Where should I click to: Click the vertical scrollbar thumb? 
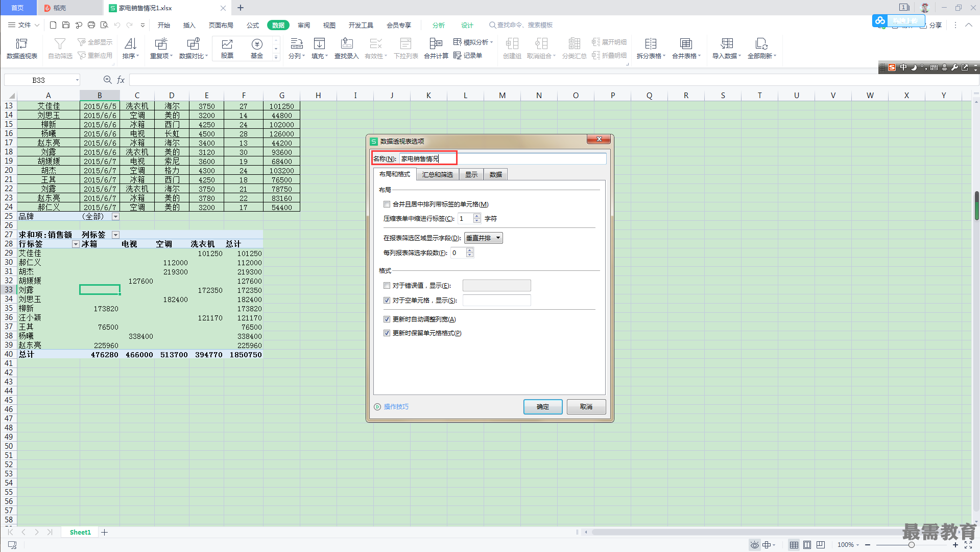point(976,205)
